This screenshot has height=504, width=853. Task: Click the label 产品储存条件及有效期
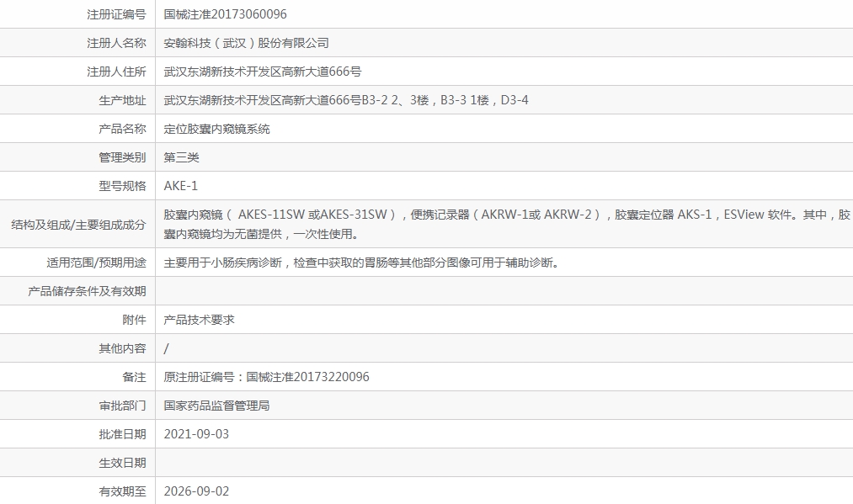[x=87, y=291]
